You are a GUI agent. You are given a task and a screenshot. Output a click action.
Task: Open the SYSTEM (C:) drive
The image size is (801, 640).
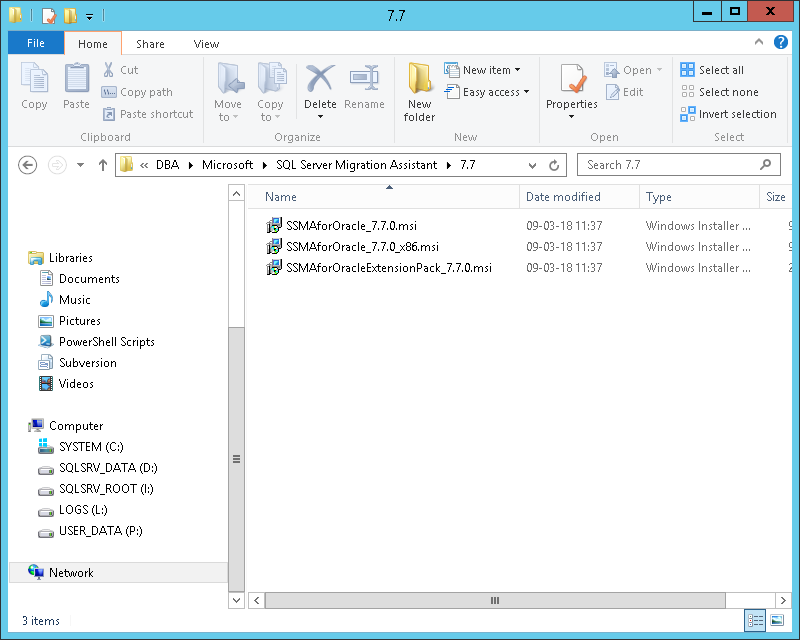[91, 447]
